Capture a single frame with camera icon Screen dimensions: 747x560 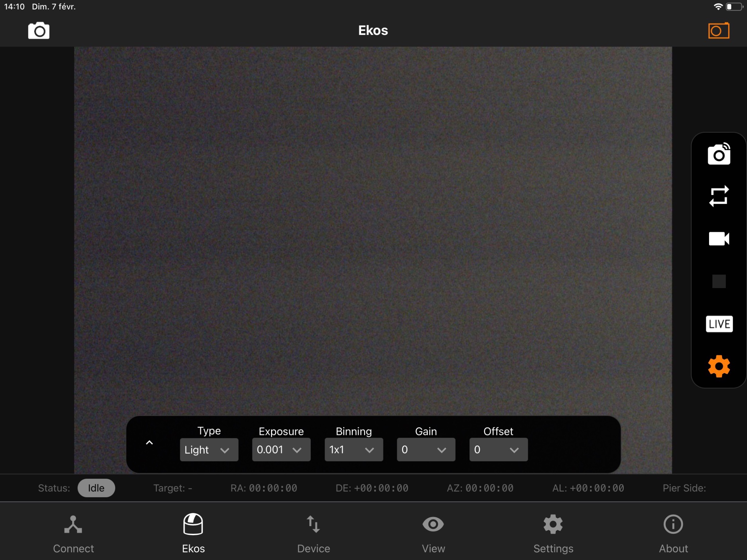coord(719,154)
